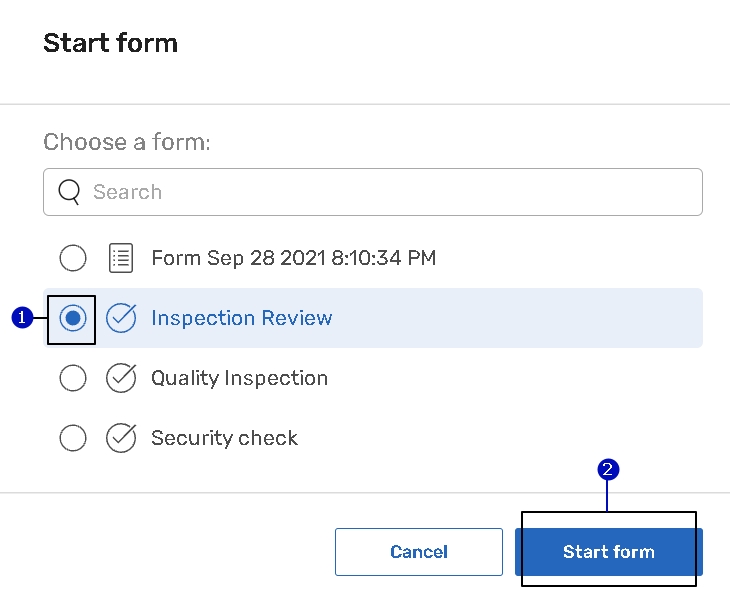Click the checkmark icon next to Quality Inspection

click(x=121, y=378)
